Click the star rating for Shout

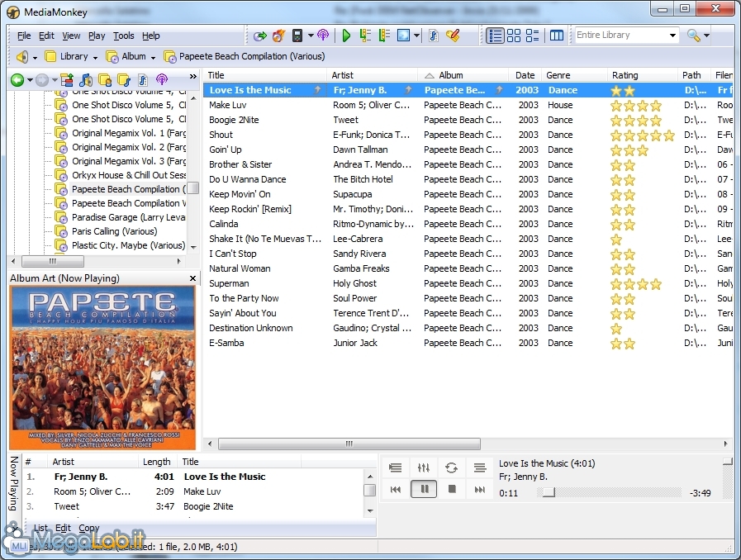pyautogui.click(x=642, y=135)
